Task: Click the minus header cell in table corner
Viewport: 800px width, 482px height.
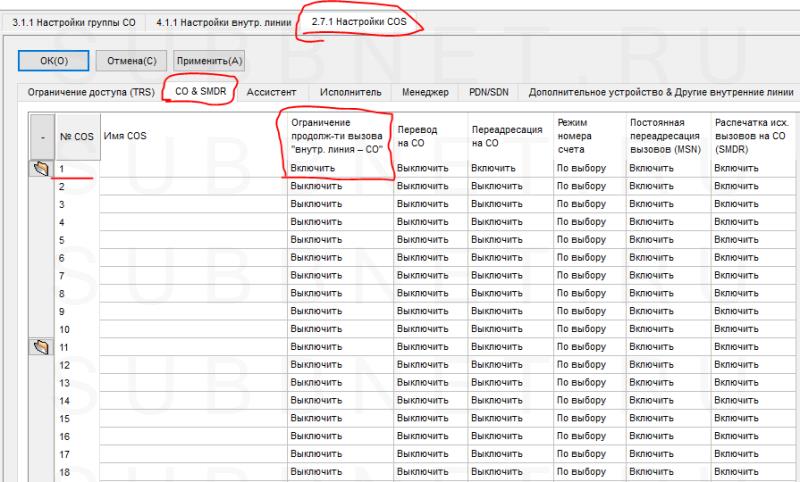Action: point(41,136)
